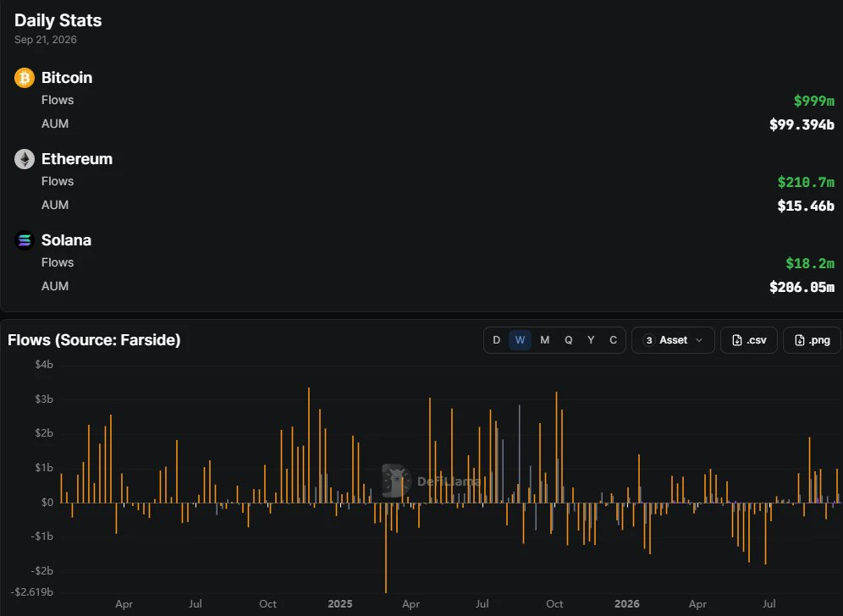The height and width of the screenshot is (616, 843).
Task: Click the date Sep 21, 2026
Action: point(46,40)
